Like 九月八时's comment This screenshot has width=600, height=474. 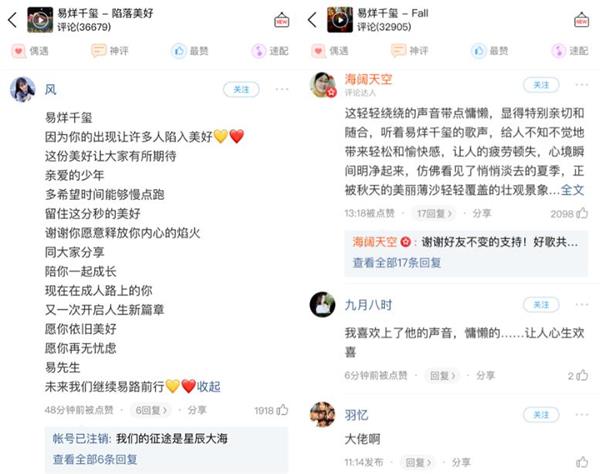click(x=582, y=375)
